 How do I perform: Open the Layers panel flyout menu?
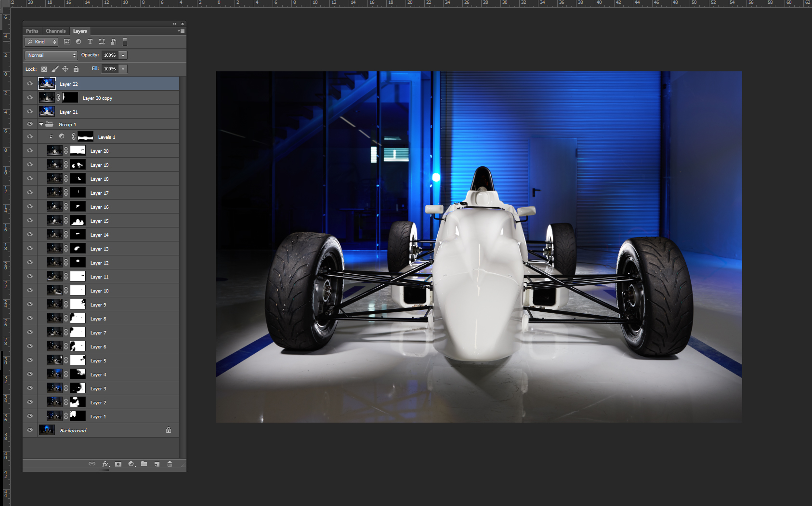click(x=181, y=31)
